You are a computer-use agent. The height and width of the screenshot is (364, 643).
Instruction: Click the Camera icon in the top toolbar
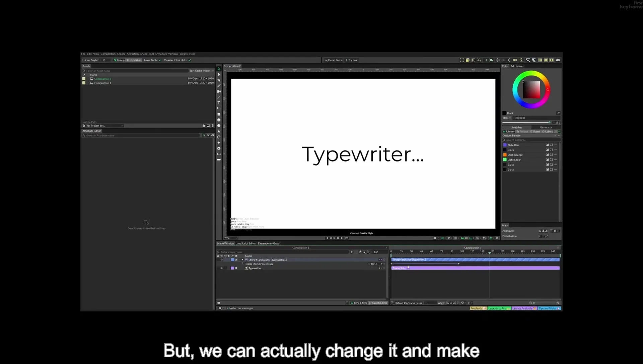tap(558, 60)
